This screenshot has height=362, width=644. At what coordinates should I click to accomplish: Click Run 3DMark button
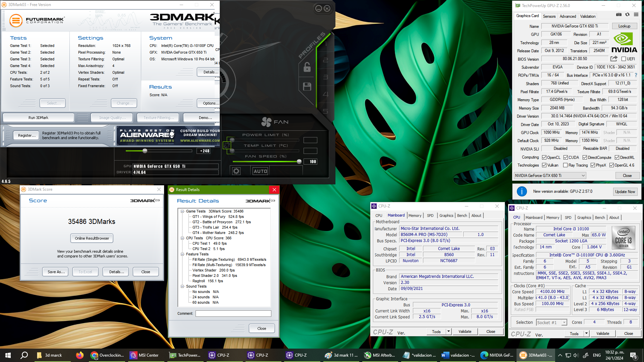click(38, 118)
